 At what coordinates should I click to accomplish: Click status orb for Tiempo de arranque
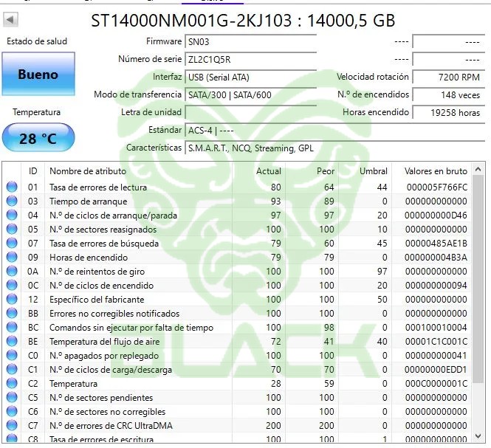12,201
